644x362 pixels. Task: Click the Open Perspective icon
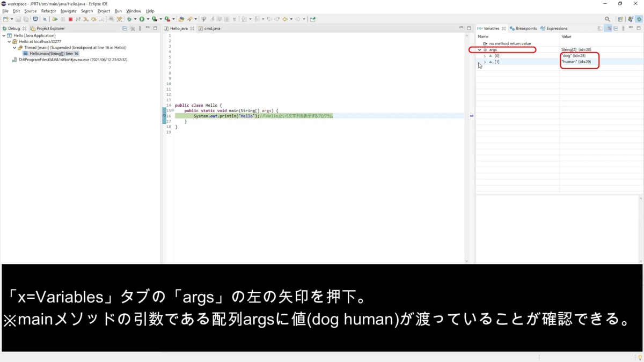620,19
